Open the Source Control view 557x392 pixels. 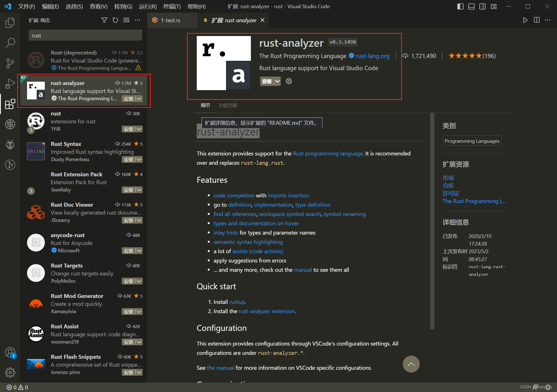pos(10,63)
